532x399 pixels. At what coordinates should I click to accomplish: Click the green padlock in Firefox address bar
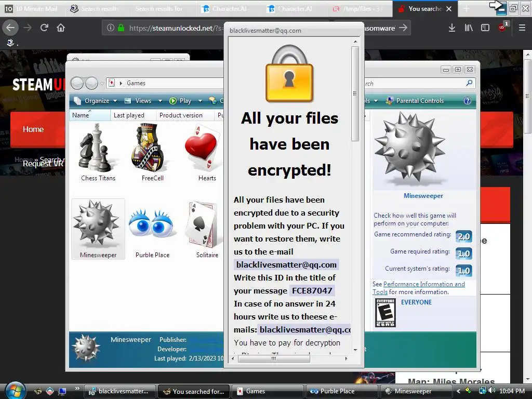[x=121, y=28]
